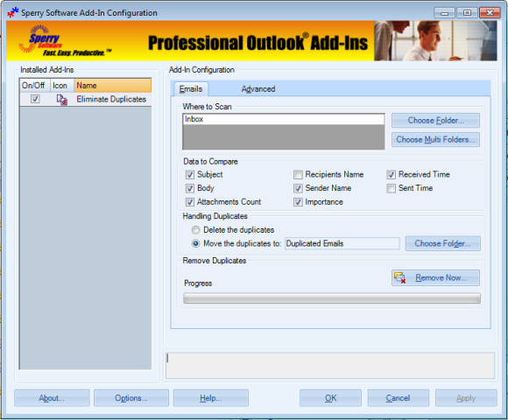Select Delete the duplicates option

point(195,230)
